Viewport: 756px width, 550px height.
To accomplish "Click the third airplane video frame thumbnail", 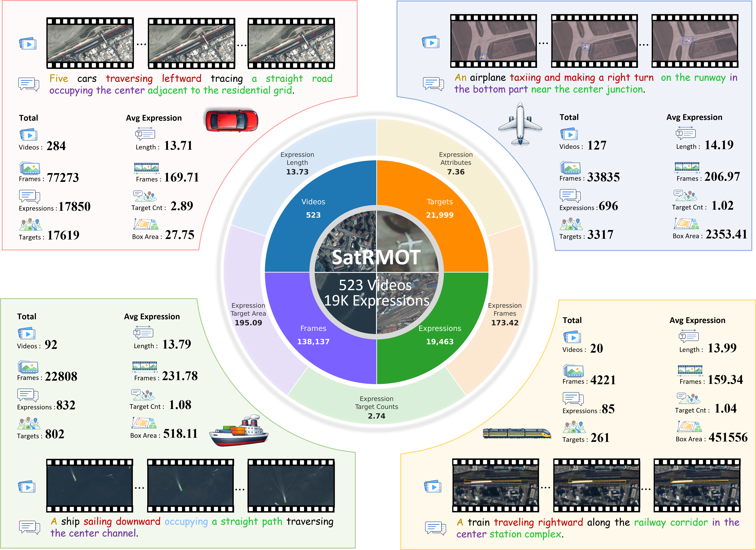I will (695, 41).
